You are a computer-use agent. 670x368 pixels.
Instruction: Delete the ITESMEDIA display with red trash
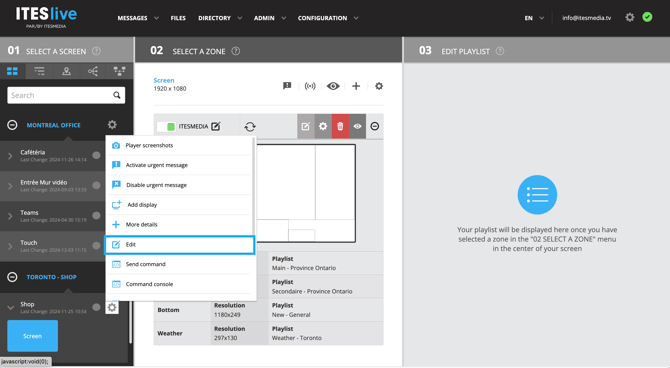click(x=340, y=126)
